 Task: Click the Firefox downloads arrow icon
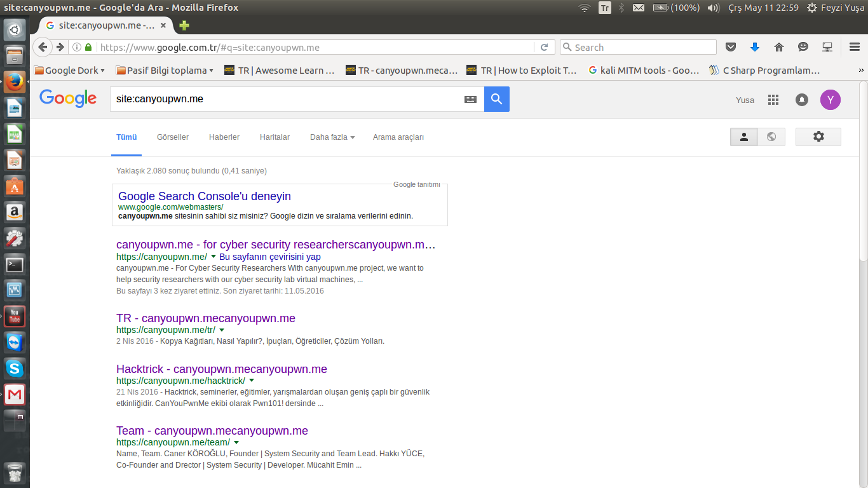tap(755, 47)
